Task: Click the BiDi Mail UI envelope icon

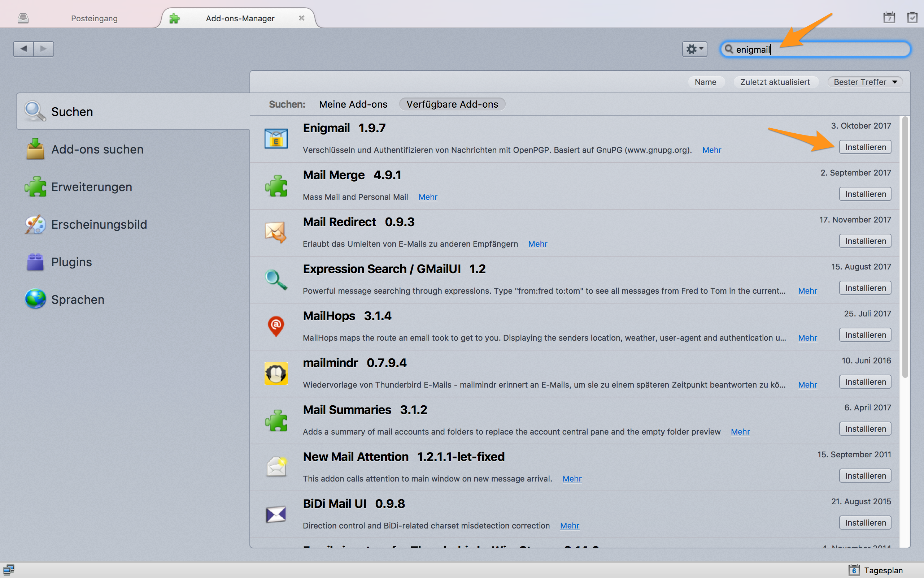Action: tap(276, 514)
